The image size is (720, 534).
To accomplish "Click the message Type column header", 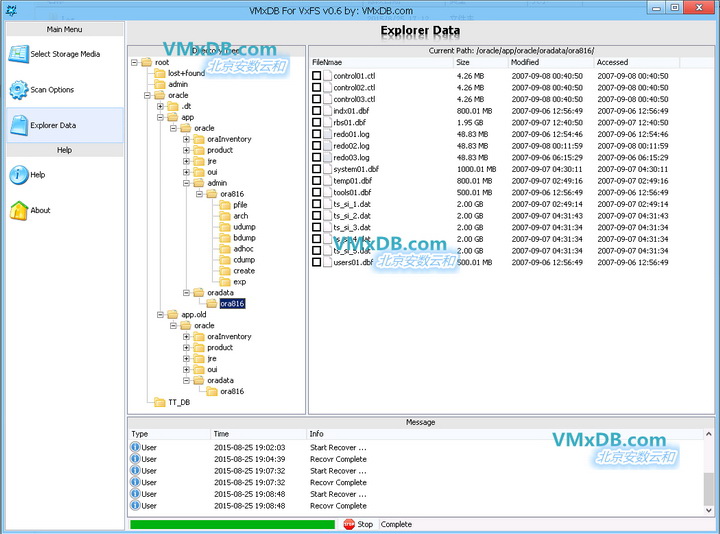I will pyautogui.click(x=169, y=434).
